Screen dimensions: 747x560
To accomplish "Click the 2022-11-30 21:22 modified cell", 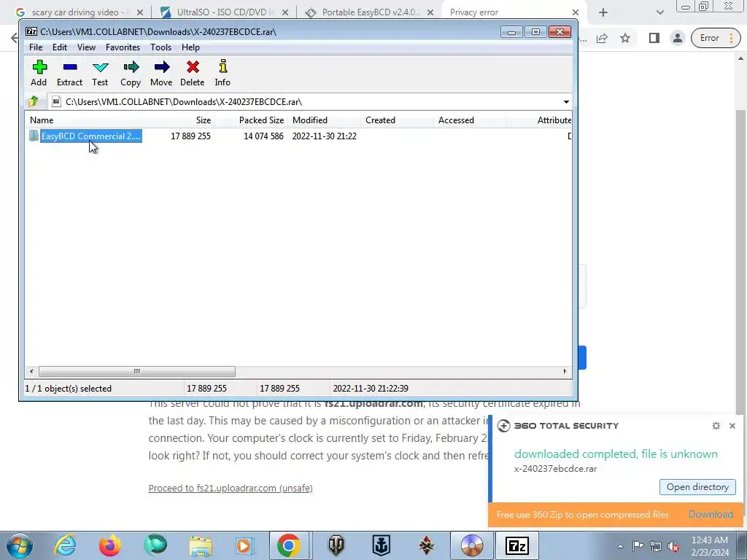I will (325, 136).
